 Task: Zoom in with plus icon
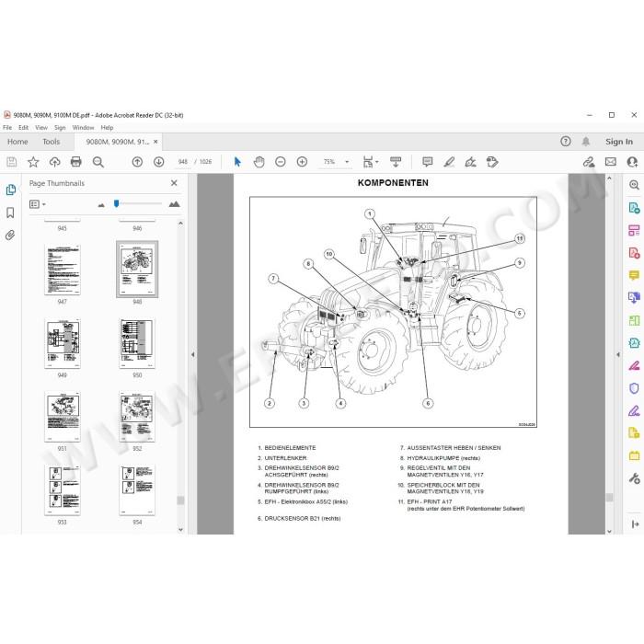pyautogui.click(x=302, y=162)
